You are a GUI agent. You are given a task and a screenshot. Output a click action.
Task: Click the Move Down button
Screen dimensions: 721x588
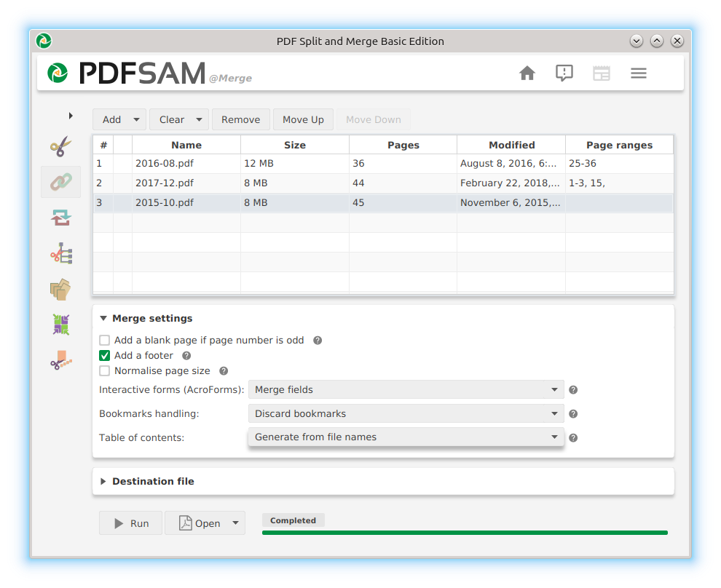(374, 119)
